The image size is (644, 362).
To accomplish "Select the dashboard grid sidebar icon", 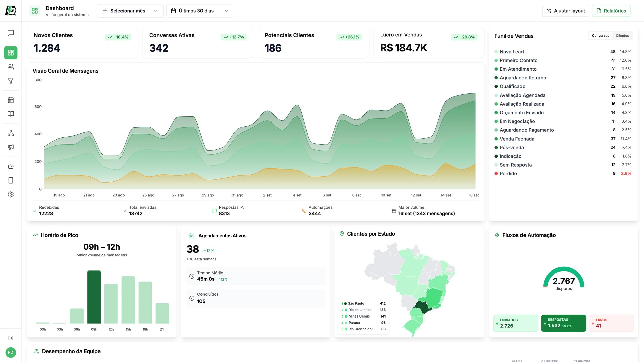I will point(11,53).
